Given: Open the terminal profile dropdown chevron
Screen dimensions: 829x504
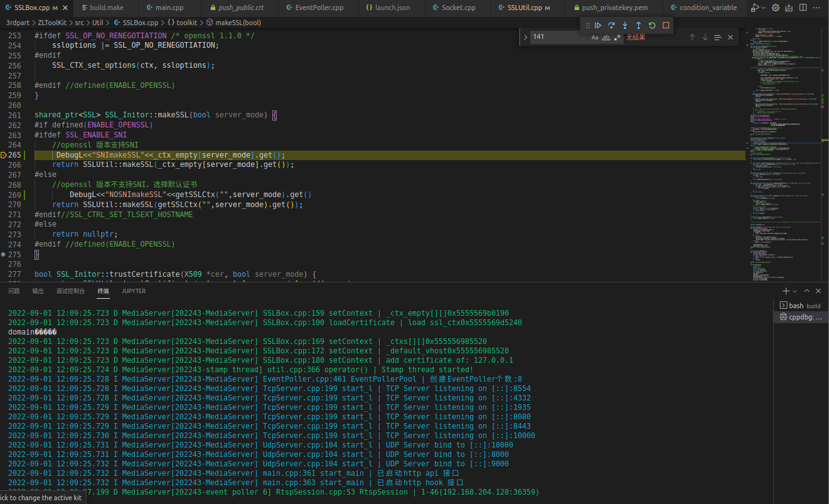Looking at the screenshot, I should coord(794,291).
